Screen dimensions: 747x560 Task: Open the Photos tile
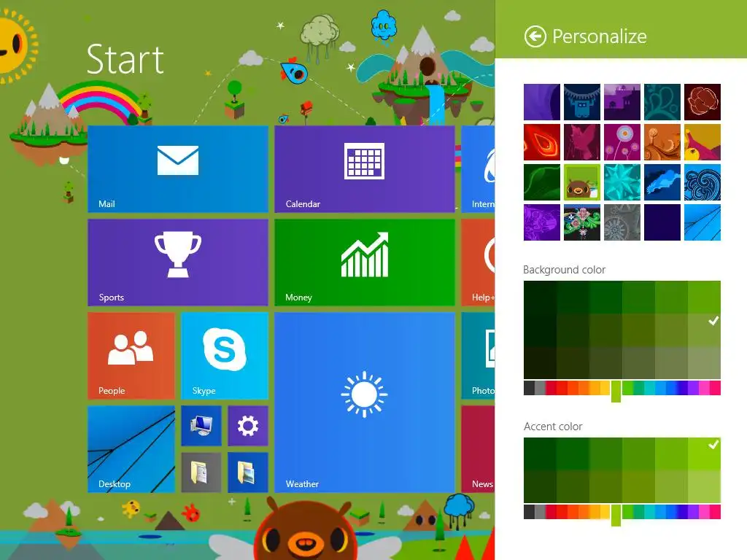click(x=479, y=356)
